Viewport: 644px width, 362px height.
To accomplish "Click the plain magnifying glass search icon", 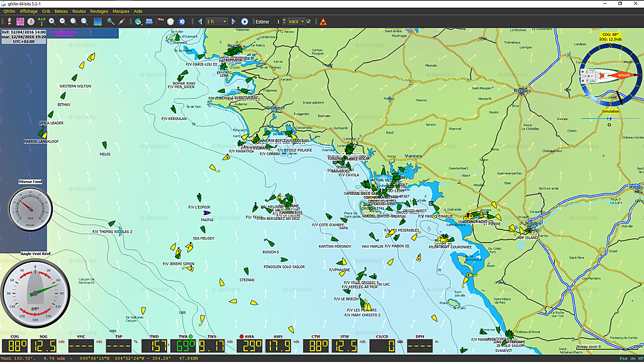I will click(x=111, y=21).
